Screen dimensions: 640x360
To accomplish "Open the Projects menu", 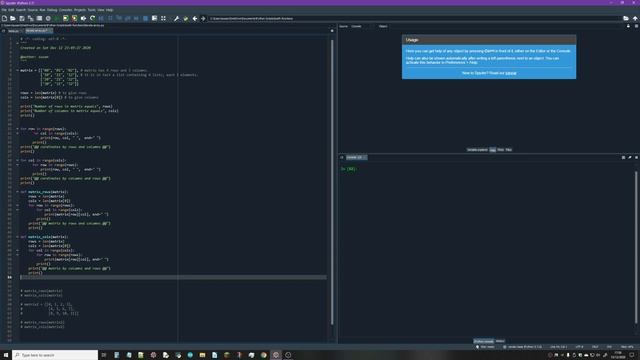I will [80, 10].
